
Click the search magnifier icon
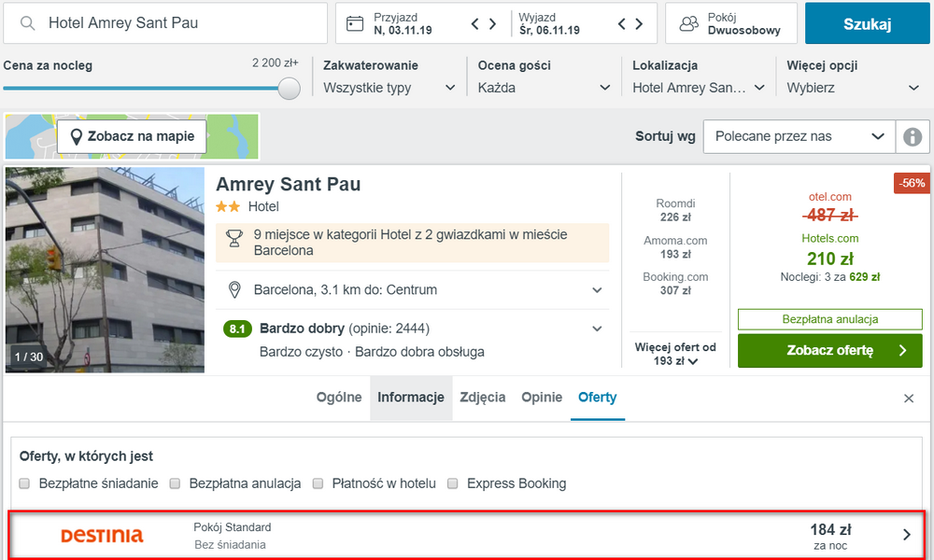[x=27, y=23]
